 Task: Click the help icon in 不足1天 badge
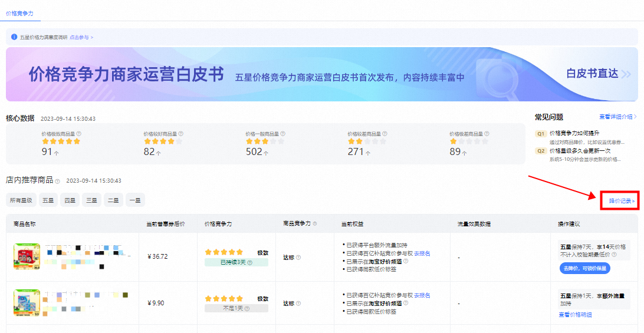tap(247, 308)
